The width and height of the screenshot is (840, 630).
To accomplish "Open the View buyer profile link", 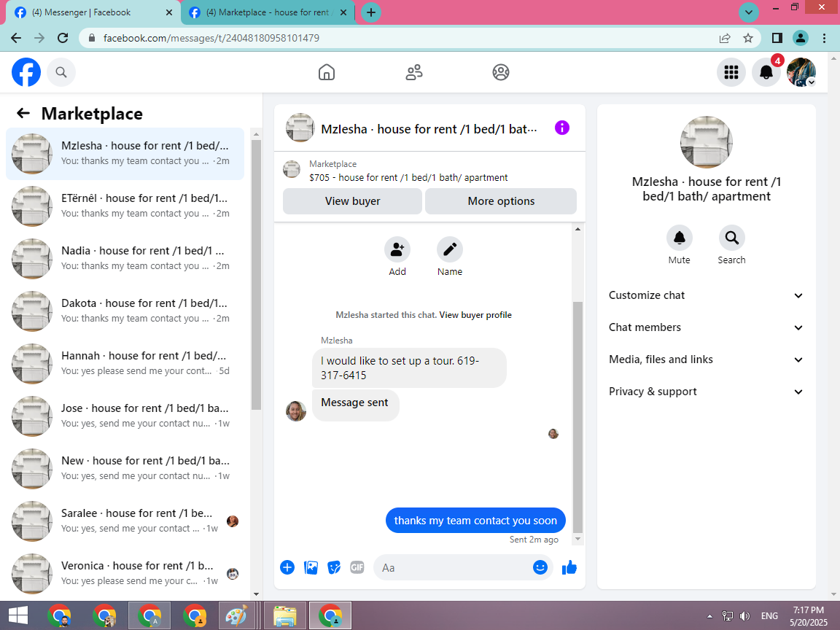I will pos(475,315).
